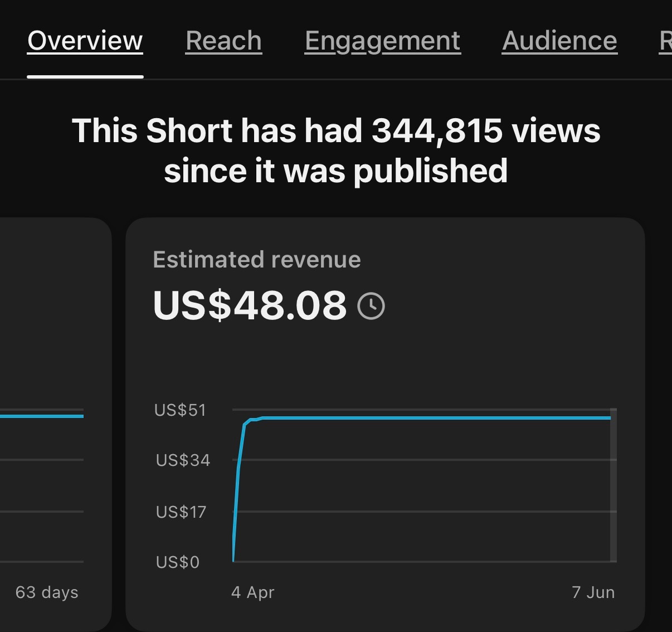672x632 pixels.
Task: Select the partially visible tab after Audience
Action: click(x=665, y=41)
